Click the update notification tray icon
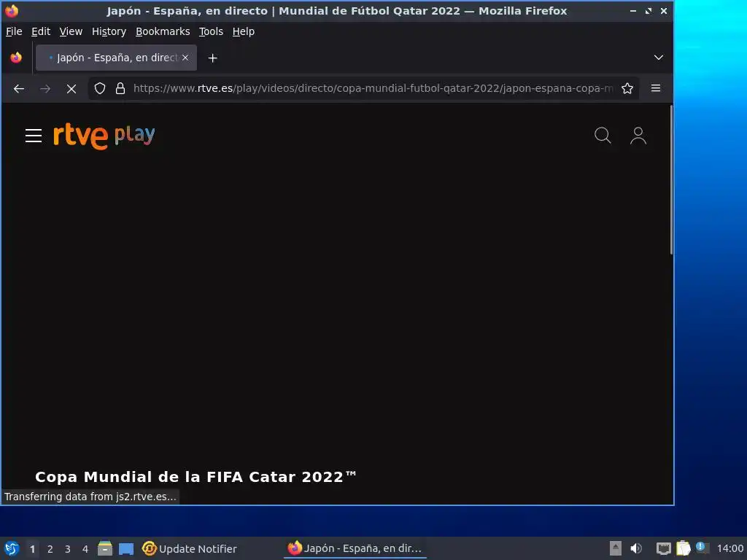The height and width of the screenshot is (560, 747). point(701,547)
